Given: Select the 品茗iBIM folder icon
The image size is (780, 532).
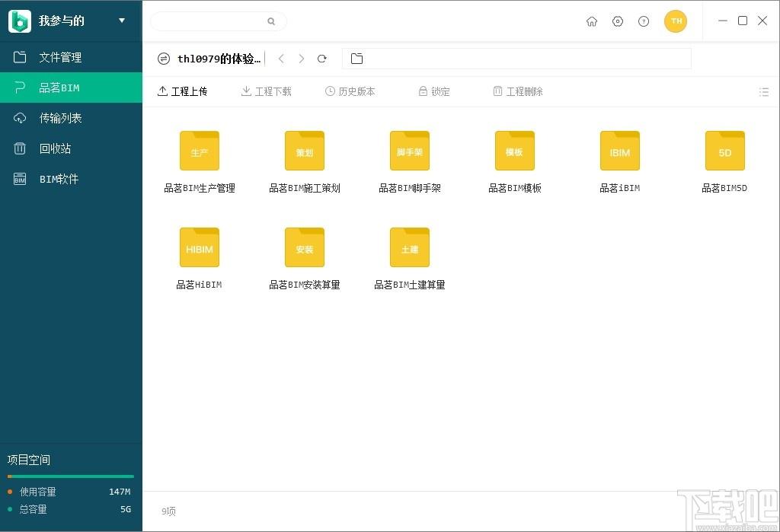Looking at the screenshot, I should [x=620, y=151].
